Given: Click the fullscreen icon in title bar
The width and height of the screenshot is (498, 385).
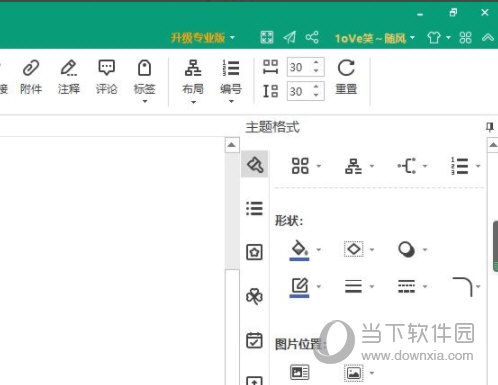Looking at the screenshot, I should 267,37.
